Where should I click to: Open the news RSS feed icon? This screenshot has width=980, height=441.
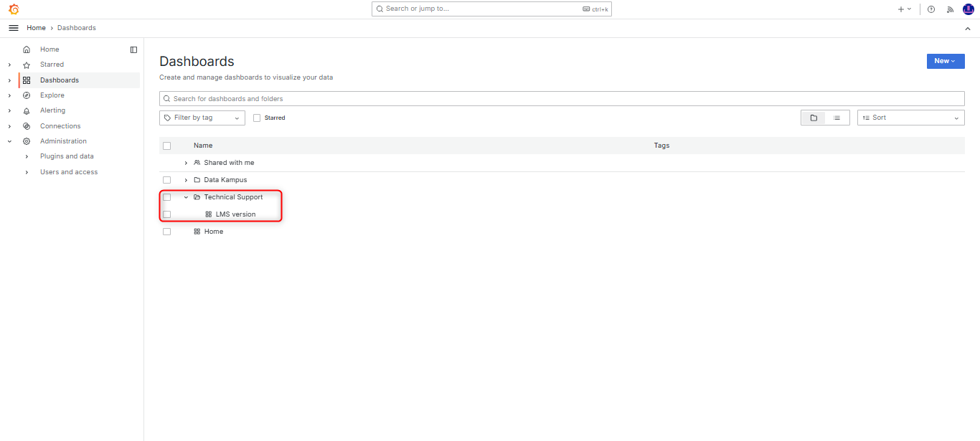(x=950, y=9)
